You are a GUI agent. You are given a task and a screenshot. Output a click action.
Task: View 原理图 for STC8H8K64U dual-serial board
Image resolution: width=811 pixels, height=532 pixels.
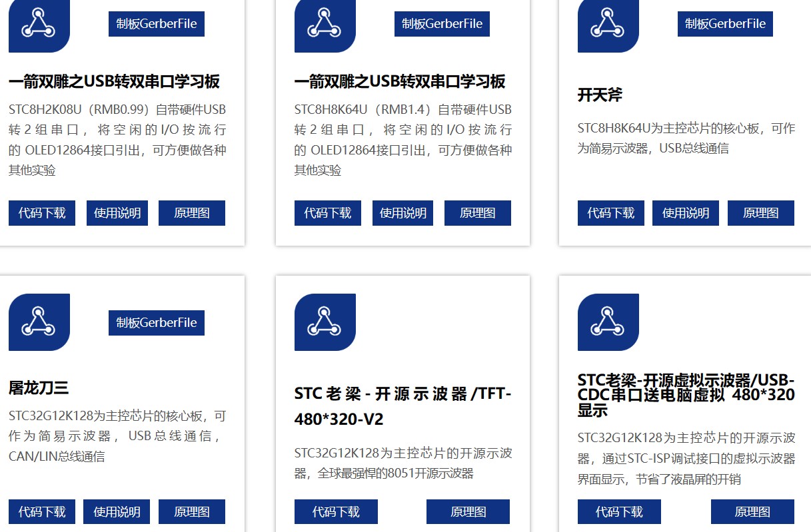[478, 213]
